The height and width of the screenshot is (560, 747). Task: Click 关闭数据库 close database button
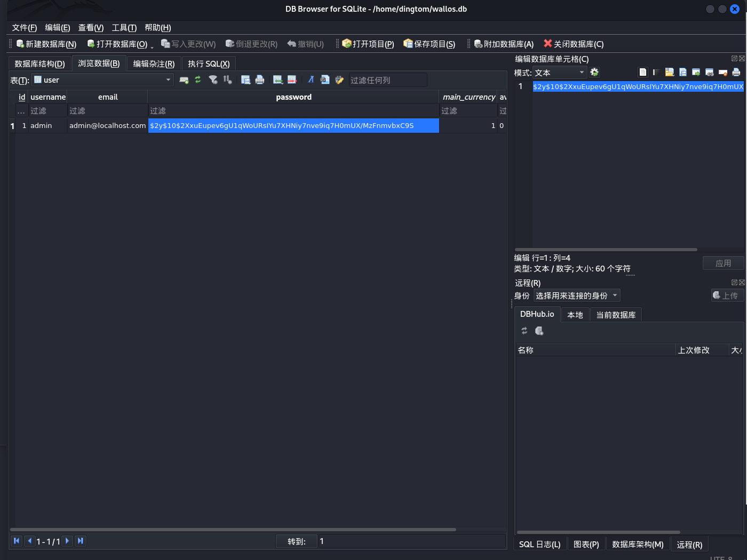click(x=574, y=44)
